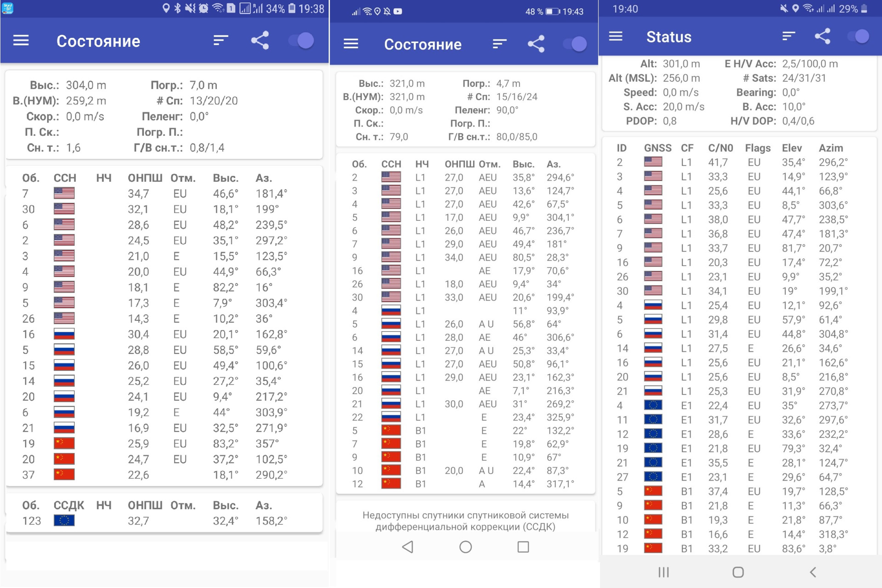Select Состояние title in left screen
The width and height of the screenshot is (882, 588).
(x=98, y=41)
